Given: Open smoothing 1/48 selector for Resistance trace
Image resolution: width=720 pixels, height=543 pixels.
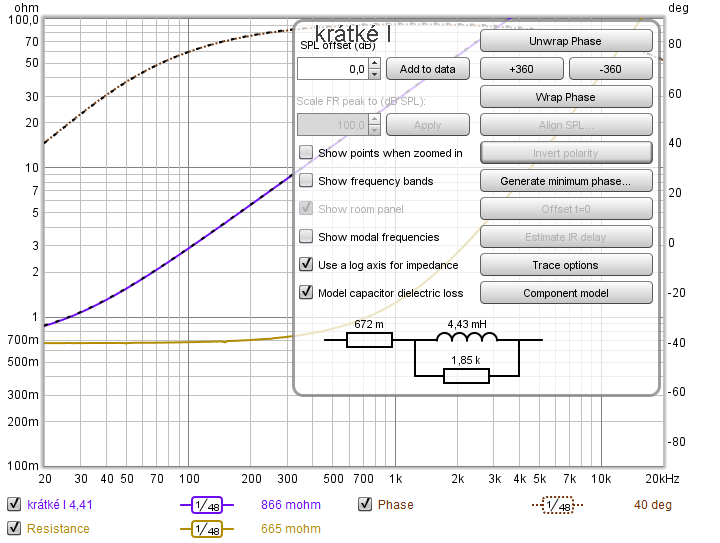Looking at the screenshot, I should pos(207,529).
